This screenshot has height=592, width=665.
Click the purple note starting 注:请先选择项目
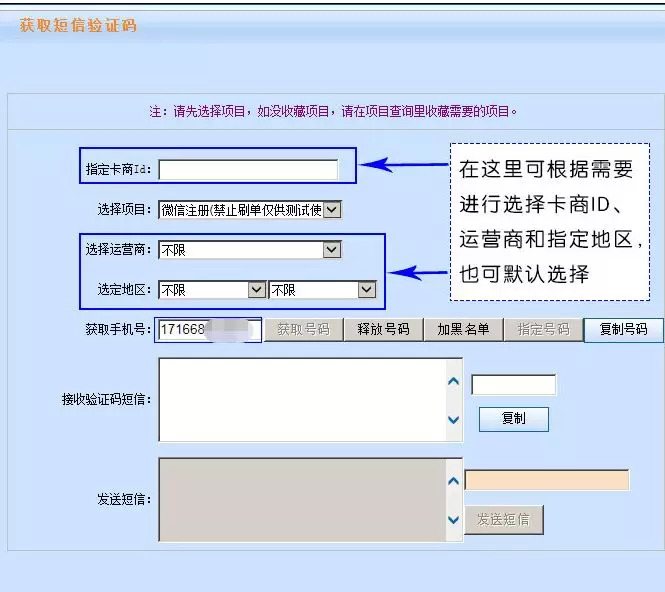point(333,112)
